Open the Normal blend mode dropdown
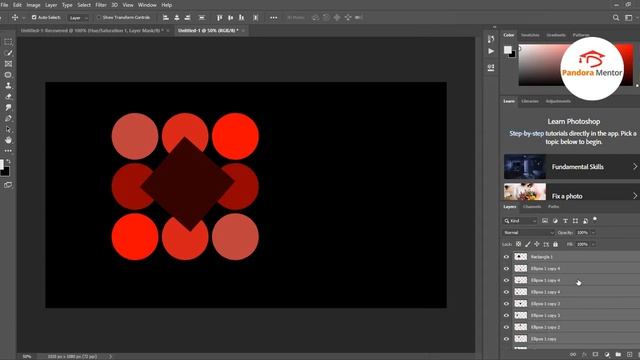640x360 pixels. coord(529,233)
